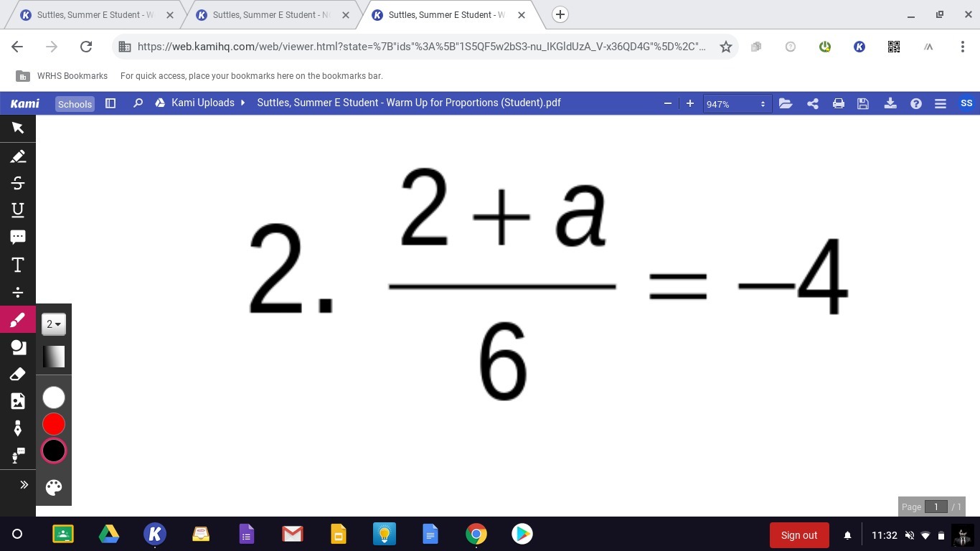Save the document with disk icon
The image size is (980, 551).
tap(863, 103)
